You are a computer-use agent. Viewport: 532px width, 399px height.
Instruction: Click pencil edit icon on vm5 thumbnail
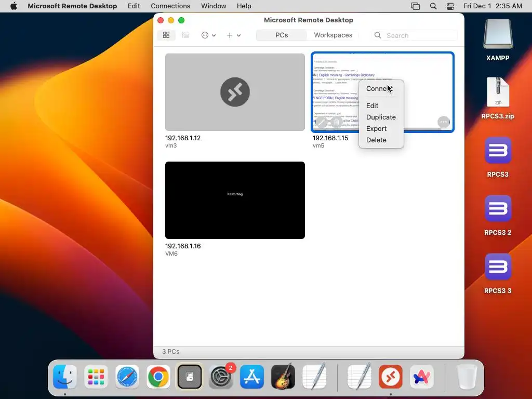[x=321, y=122]
